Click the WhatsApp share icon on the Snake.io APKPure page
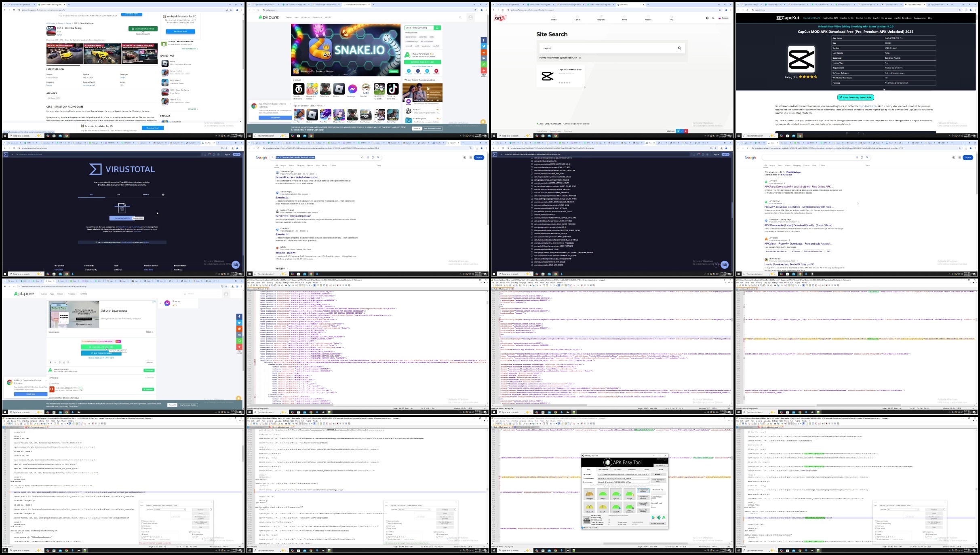Screen dimensions: 980x555 (x=484, y=64)
